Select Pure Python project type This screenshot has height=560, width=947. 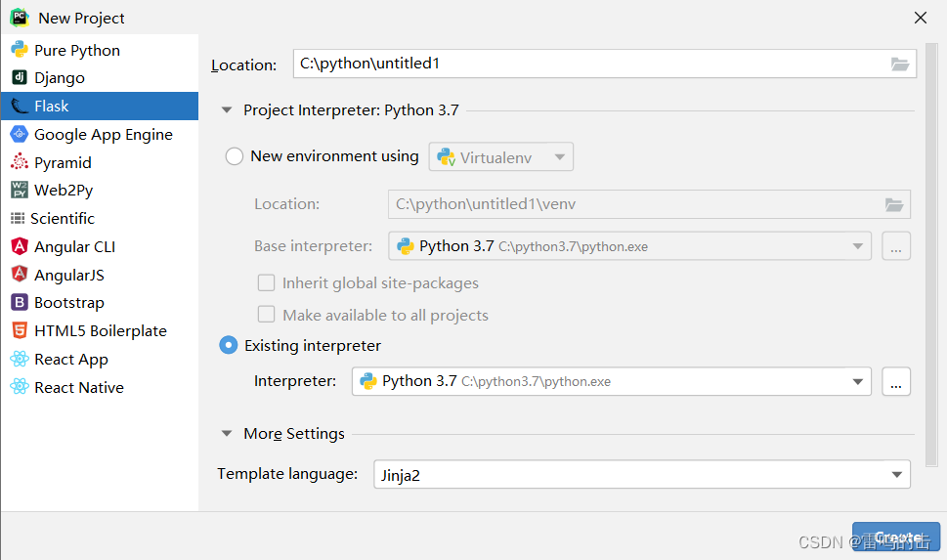[77, 51]
